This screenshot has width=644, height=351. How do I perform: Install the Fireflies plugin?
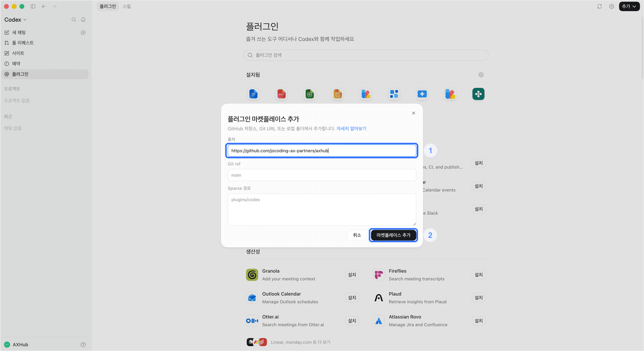click(479, 275)
